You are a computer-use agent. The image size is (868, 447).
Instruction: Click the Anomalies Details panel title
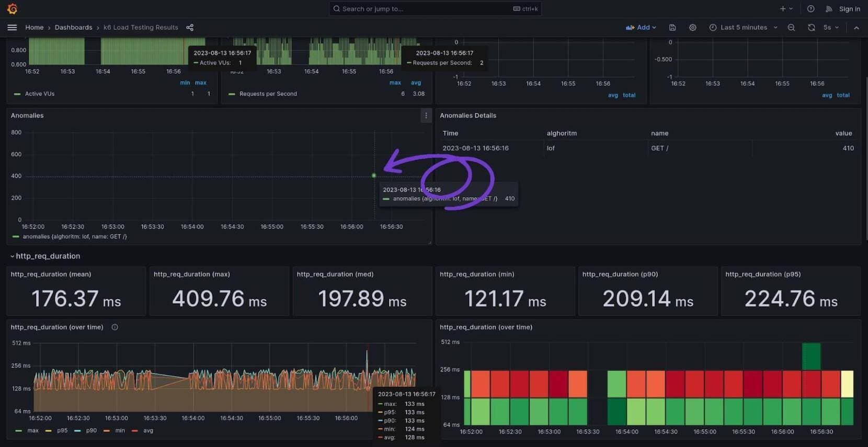coord(468,116)
